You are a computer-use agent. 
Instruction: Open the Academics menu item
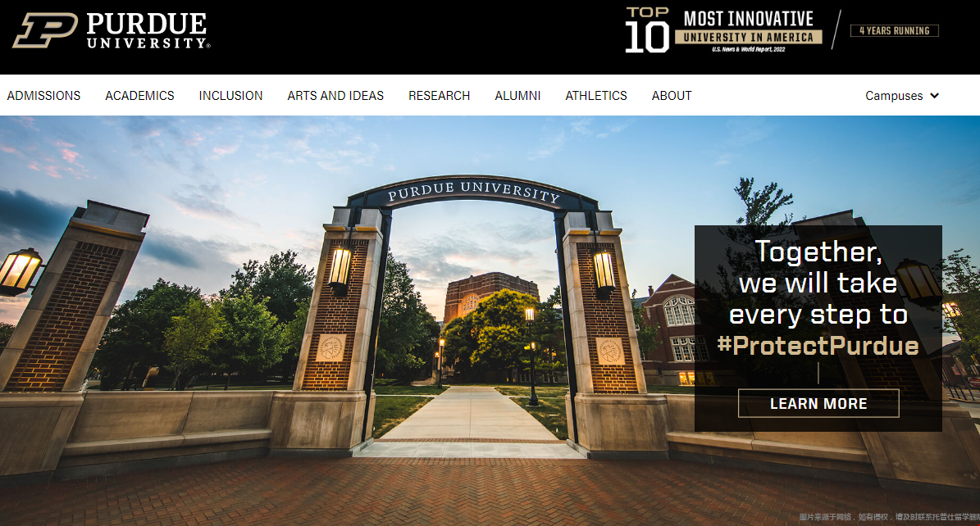[x=139, y=96]
